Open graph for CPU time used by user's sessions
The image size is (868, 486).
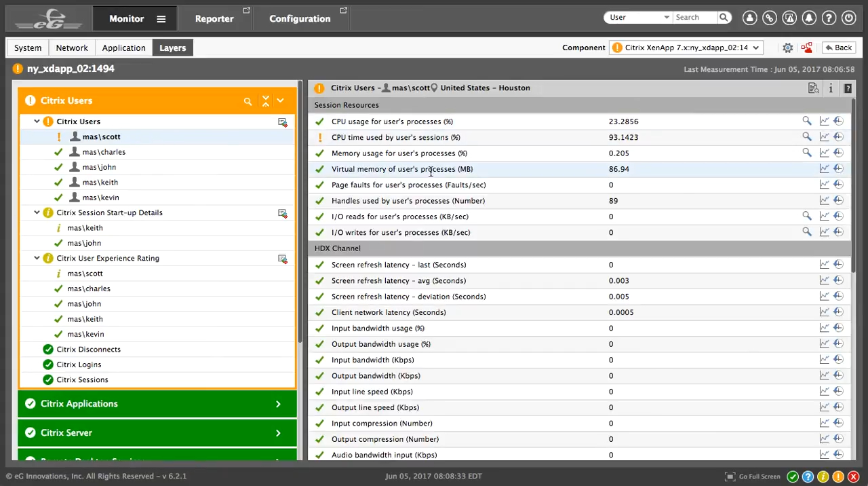tap(824, 136)
